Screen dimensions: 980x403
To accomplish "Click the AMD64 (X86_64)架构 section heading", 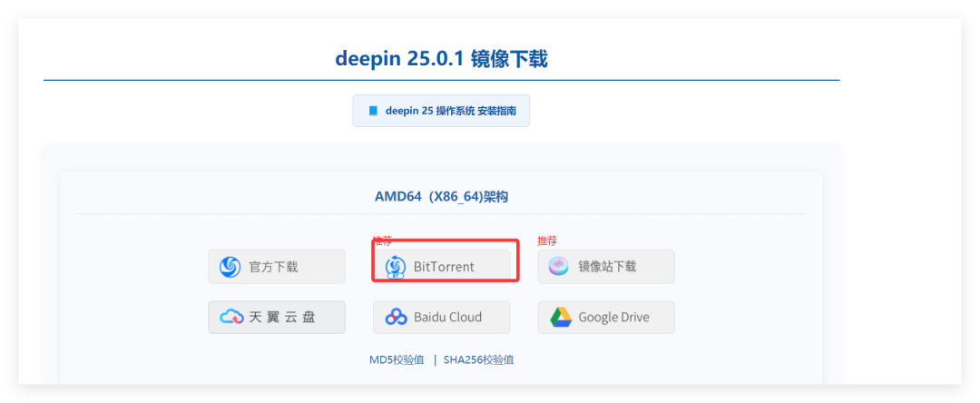I will click(x=441, y=196).
